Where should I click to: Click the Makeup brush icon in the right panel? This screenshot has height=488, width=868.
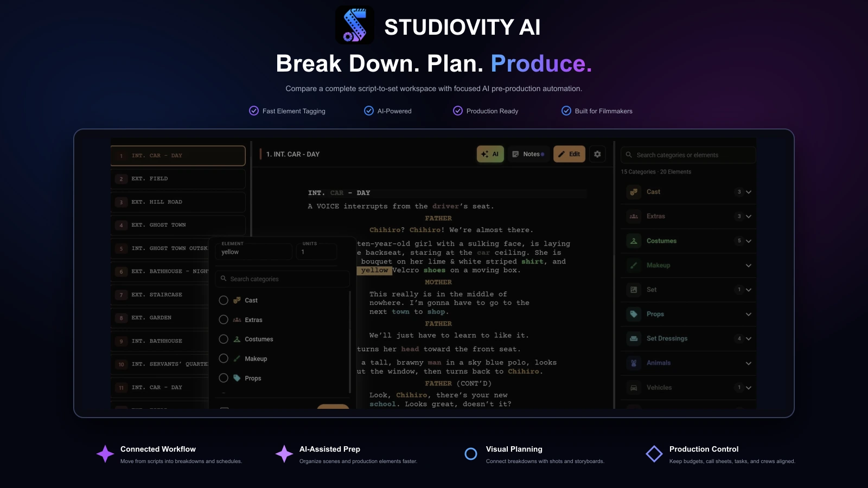(x=634, y=265)
